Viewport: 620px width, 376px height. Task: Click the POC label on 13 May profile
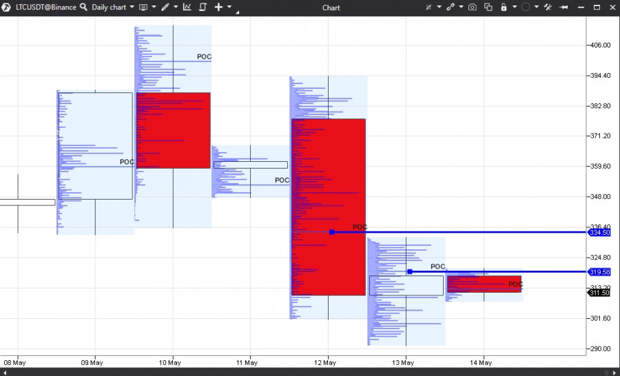[x=438, y=266]
